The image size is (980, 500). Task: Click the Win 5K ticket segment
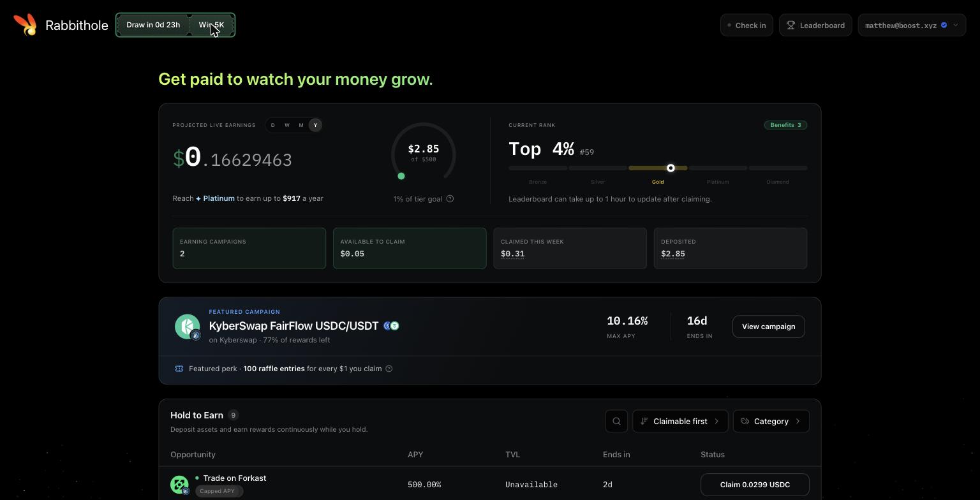(211, 25)
